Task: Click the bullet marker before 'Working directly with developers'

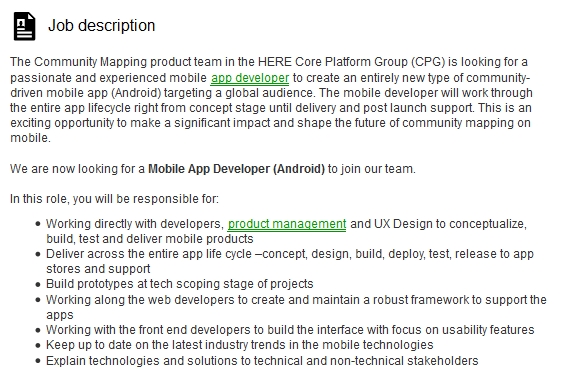Action: coord(38,224)
